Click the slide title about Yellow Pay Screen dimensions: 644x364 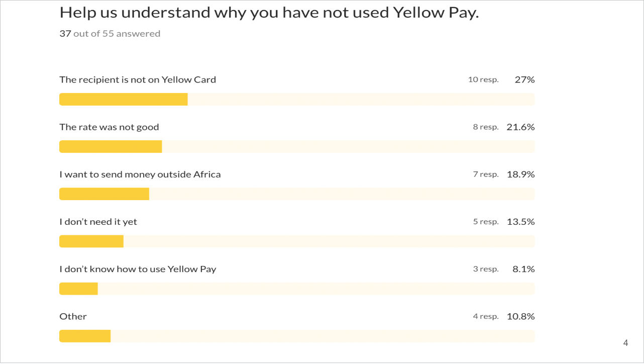pyautogui.click(x=269, y=13)
